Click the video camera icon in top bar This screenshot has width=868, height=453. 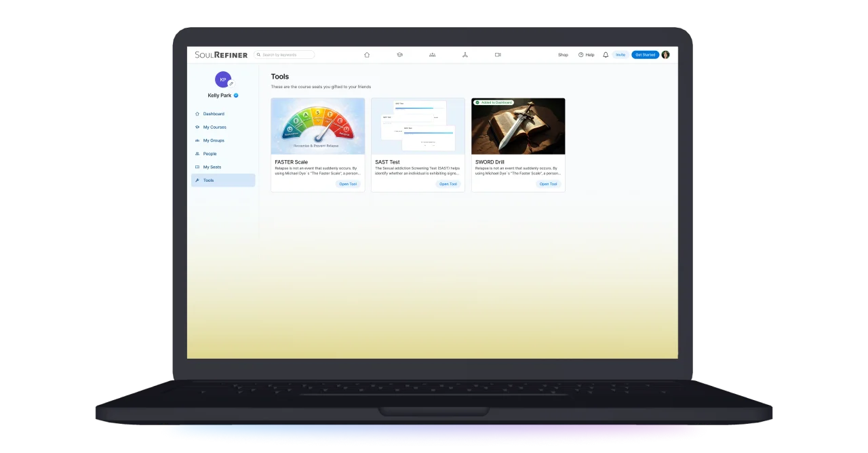click(x=498, y=55)
